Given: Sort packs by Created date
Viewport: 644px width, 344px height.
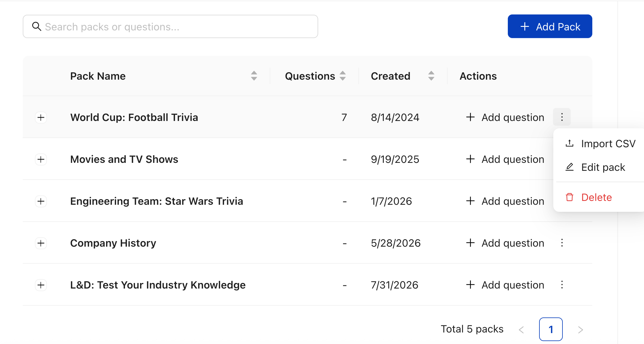Looking at the screenshot, I should [x=431, y=76].
